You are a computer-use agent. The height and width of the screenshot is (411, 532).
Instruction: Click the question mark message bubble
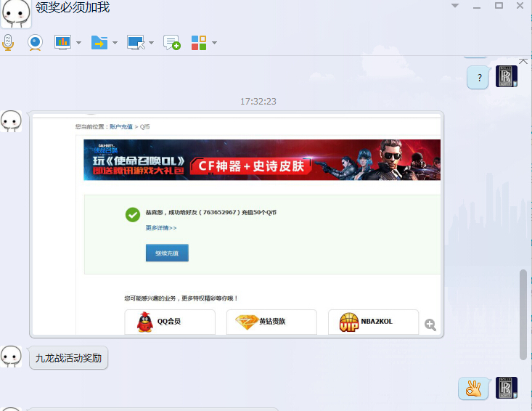point(478,78)
